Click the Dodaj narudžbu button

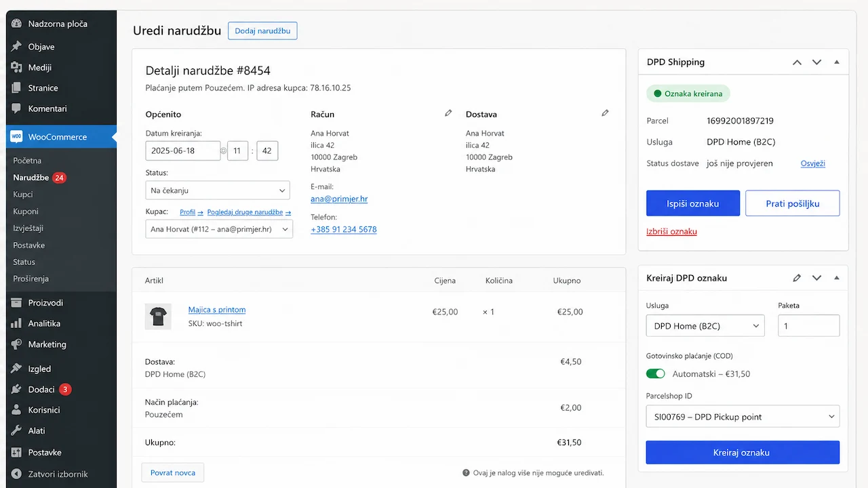click(x=262, y=31)
